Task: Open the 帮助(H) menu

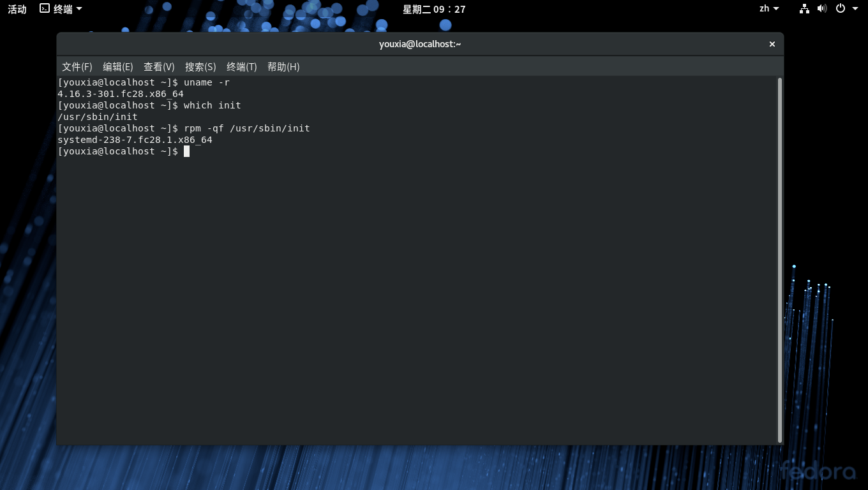Action: pyautogui.click(x=283, y=67)
